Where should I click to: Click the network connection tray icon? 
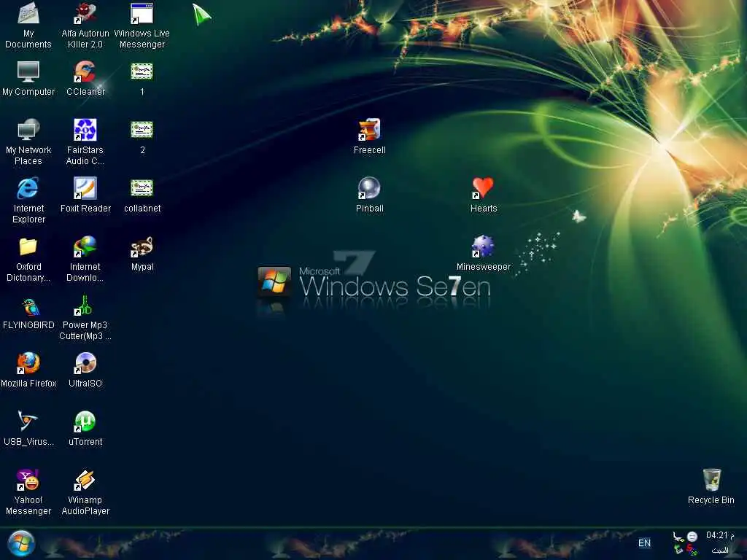678,537
